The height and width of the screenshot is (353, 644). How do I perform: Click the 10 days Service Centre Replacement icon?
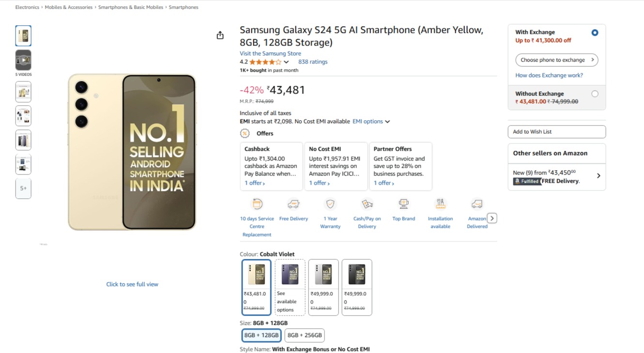257,204
